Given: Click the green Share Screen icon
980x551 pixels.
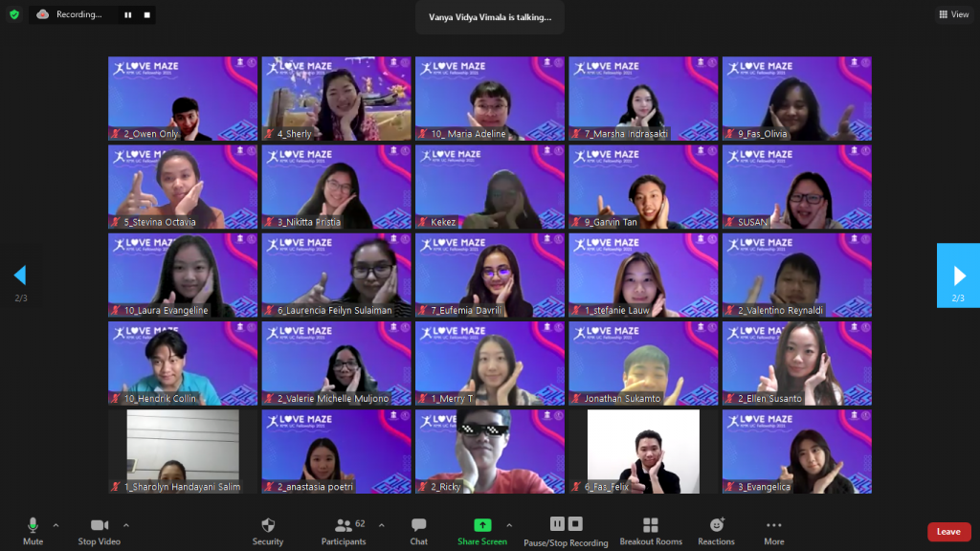Looking at the screenshot, I should [x=482, y=525].
